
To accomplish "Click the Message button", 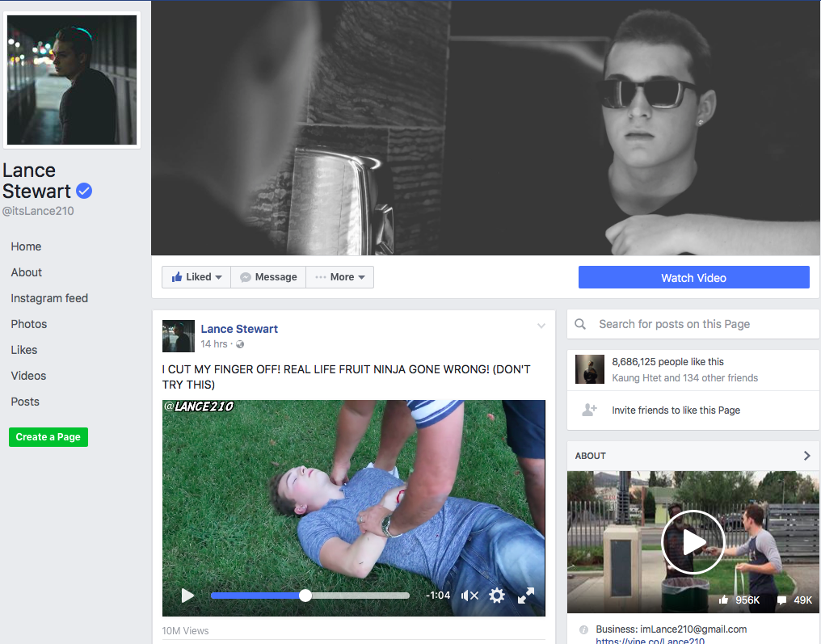I will (268, 277).
